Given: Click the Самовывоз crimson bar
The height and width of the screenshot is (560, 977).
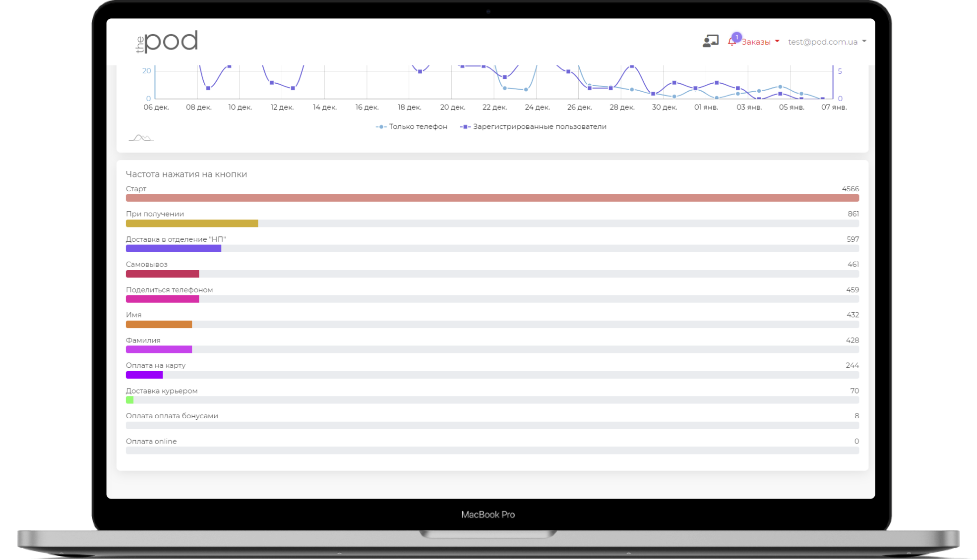Looking at the screenshot, I should point(162,274).
